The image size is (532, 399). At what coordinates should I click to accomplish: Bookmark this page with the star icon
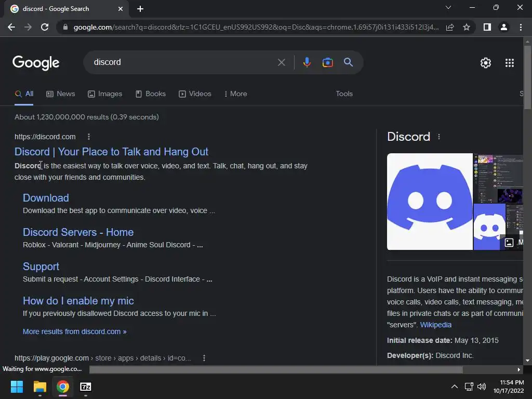point(467,27)
